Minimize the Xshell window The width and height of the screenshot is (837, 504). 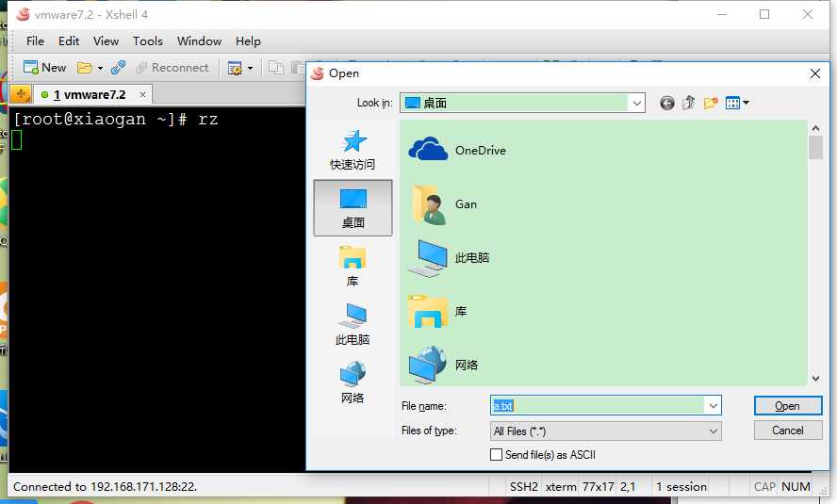pyautogui.click(x=722, y=14)
